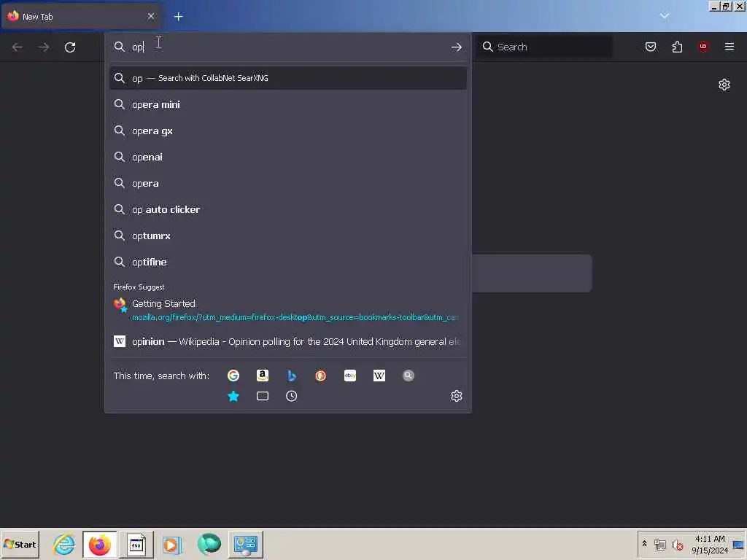Open the Windows Start button
This screenshot has width=747, height=560.
pyautogui.click(x=20, y=544)
